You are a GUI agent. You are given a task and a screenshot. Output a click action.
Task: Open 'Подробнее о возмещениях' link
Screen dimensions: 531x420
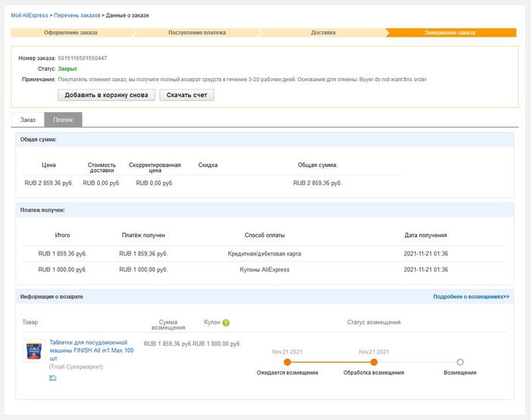point(470,296)
